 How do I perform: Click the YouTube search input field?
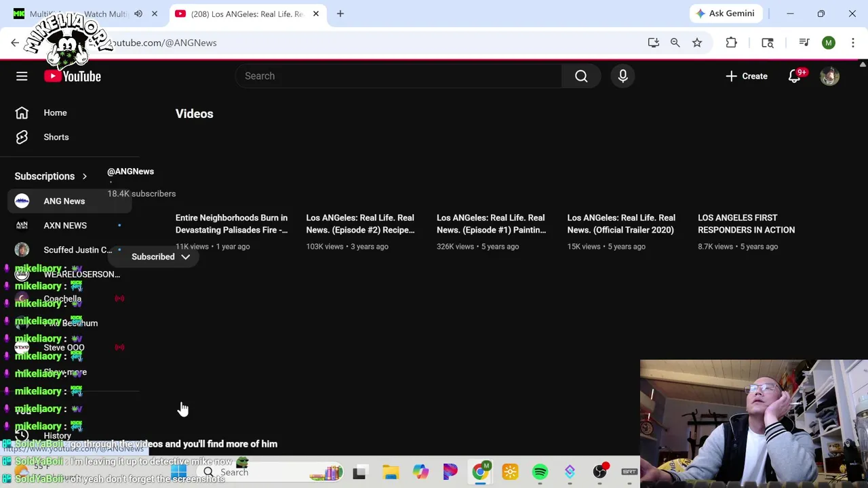[398, 76]
